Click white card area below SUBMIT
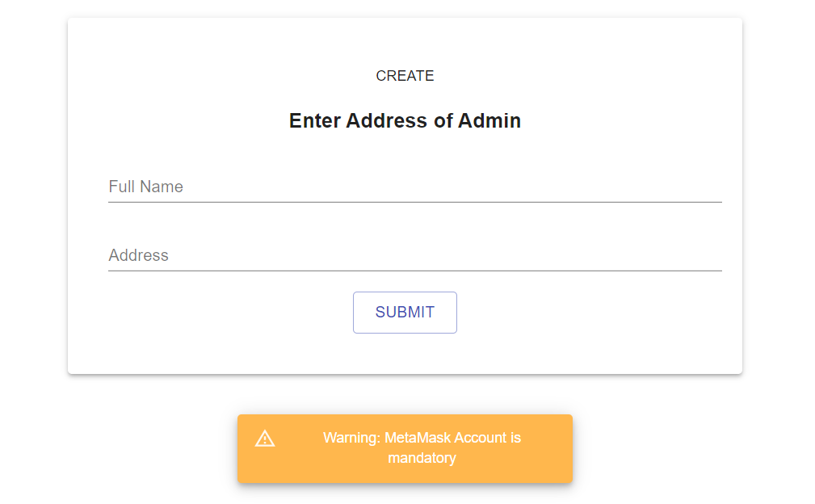 click(405, 355)
